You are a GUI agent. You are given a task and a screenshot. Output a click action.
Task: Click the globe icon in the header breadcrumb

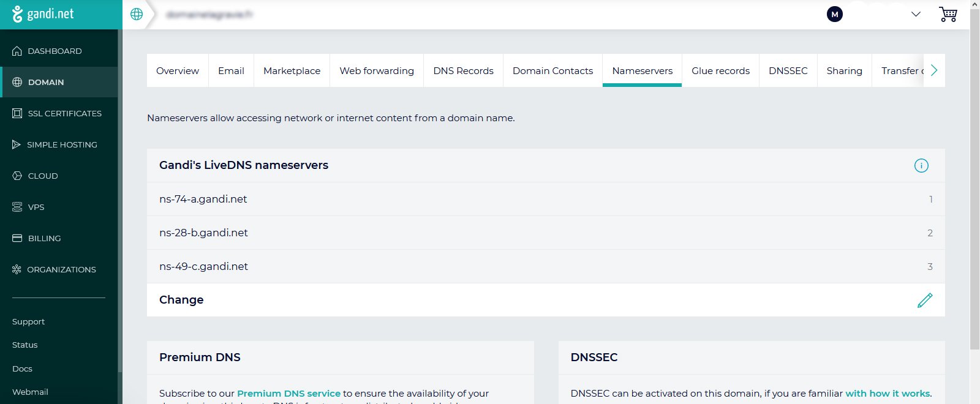point(137,14)
